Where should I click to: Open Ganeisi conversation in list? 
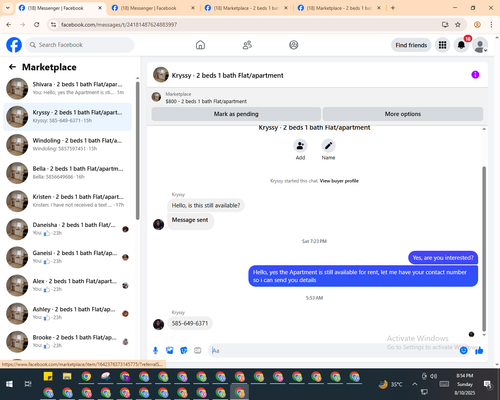coord(67,257)
